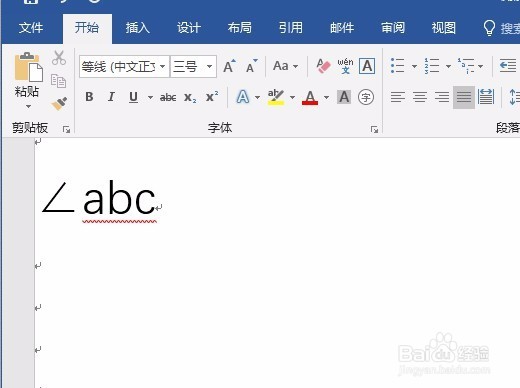Image resolution: width=520 pixels, height=388 pixels.
Task: Open paste options arrow under 粘贴
Action: (28, 106)
